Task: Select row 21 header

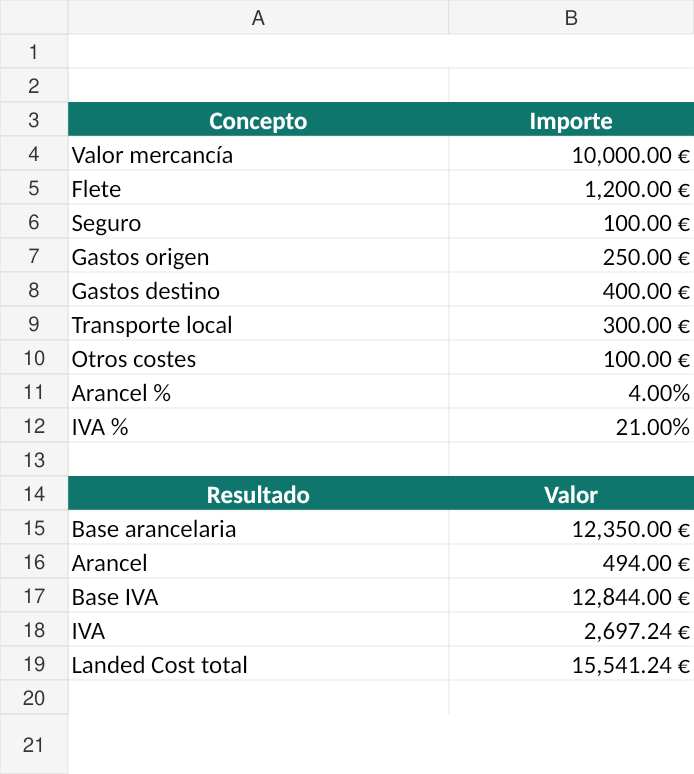Action: [x=34, y=744]
